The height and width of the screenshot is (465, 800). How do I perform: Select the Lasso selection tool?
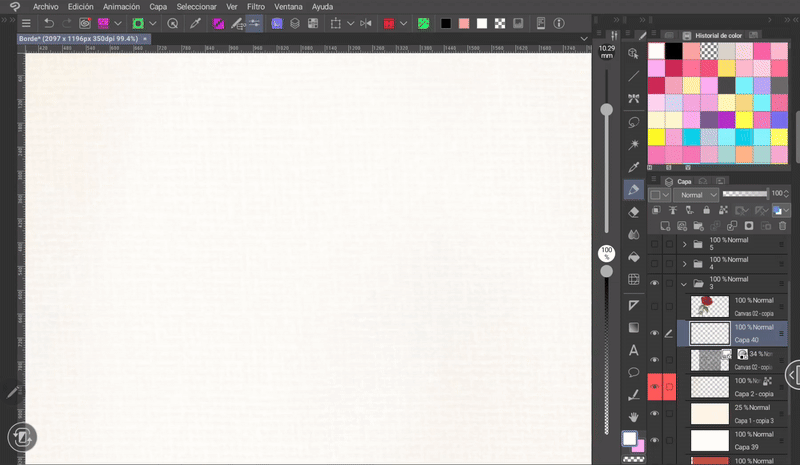click(634, 123)
